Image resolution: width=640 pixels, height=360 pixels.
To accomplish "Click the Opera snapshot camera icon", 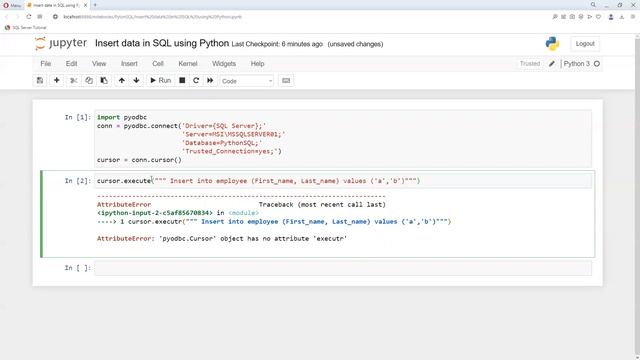I will pos(572,17).
